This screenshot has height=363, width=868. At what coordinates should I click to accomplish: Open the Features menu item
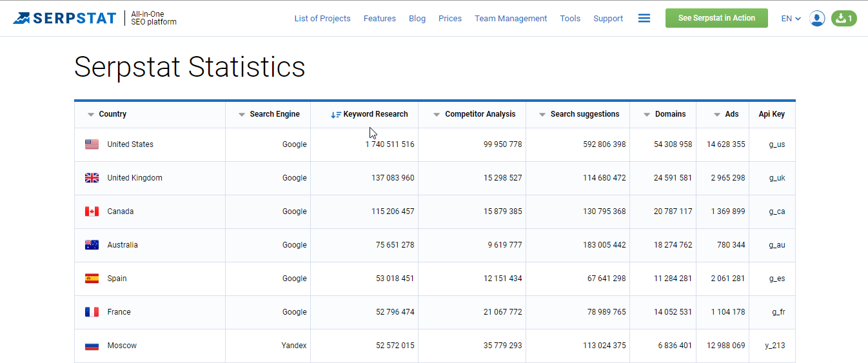pos(380,19)
